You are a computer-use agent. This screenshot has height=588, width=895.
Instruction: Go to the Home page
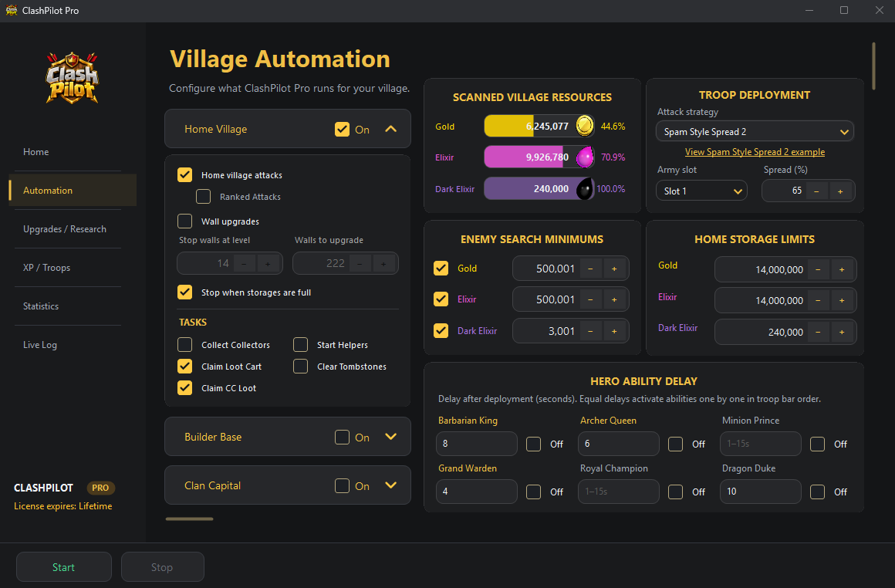click(x=36, y=152)
